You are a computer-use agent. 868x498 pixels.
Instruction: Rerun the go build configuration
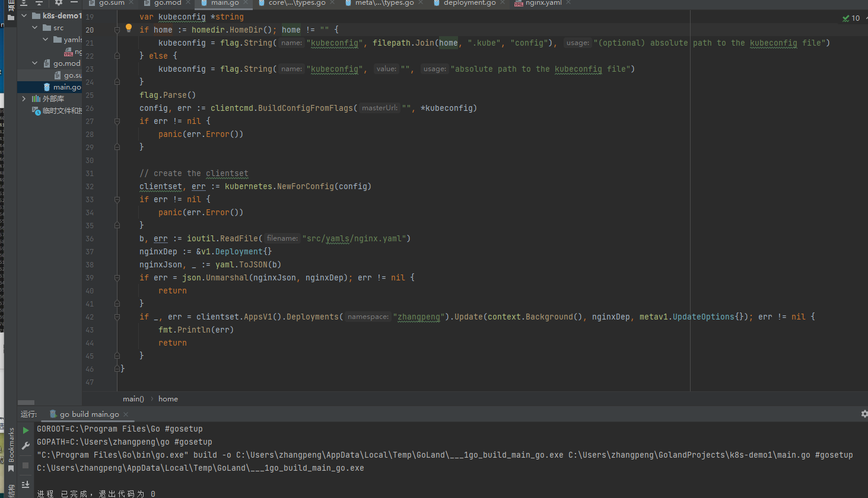click(26, 430)
